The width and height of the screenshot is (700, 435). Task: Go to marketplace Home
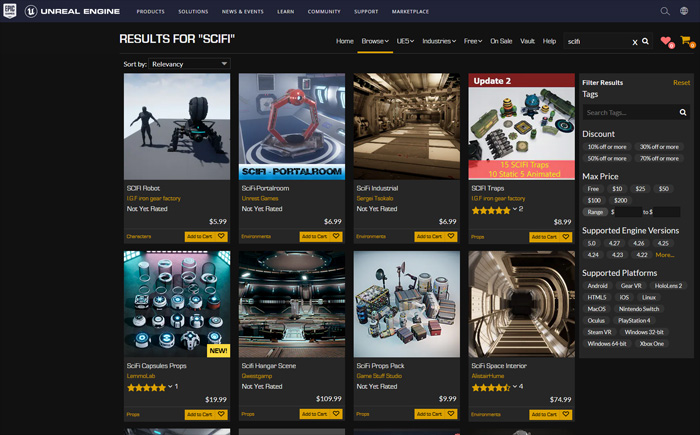[x=345, y=41]
